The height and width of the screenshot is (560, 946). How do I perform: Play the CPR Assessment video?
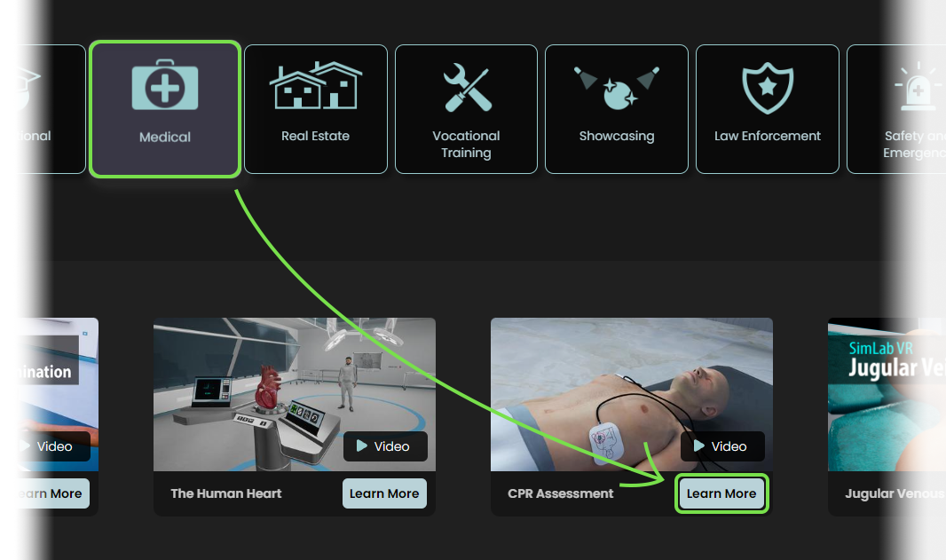tap(722, 446)
